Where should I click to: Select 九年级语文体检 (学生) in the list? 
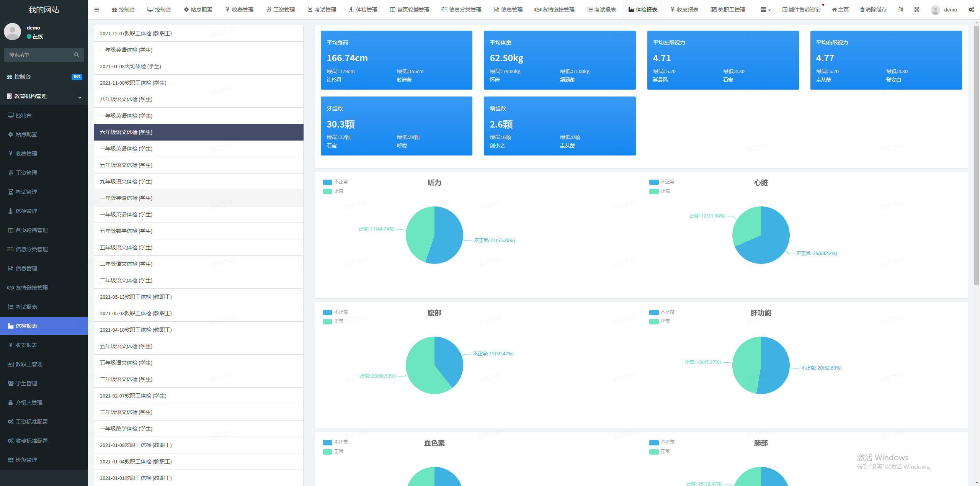pos(126,182)
